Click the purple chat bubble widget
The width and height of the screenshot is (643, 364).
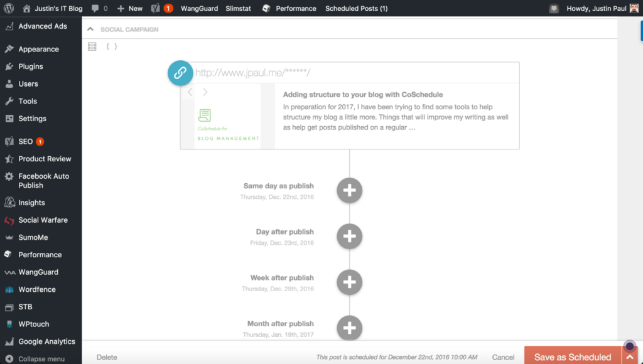coord(630,346)
